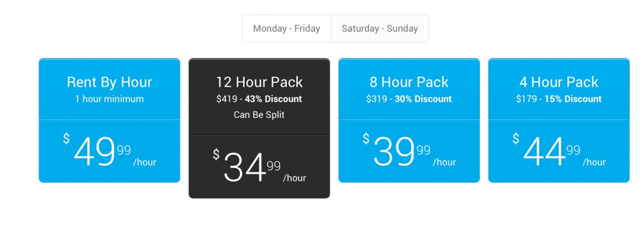Click the 15% Discount label
This screenshot has width=644, height=225.
[x=573, y=99]
